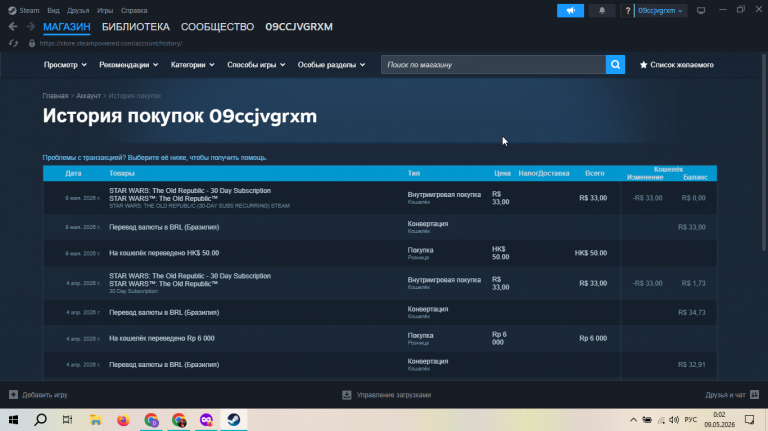This screenshot has height=431, width=768.
Task: Open the 09ccjvgrxm account dropdown
Action: click(x=660, y=10)
